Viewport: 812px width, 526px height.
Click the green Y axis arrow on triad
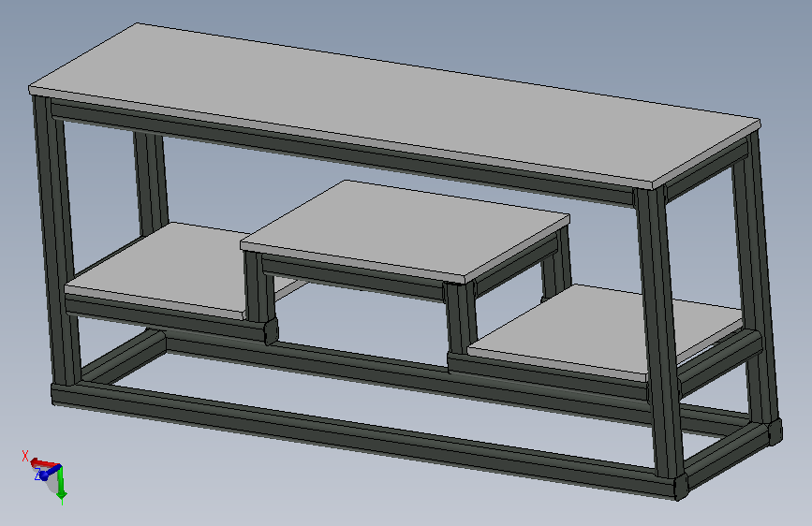point(62,484)
